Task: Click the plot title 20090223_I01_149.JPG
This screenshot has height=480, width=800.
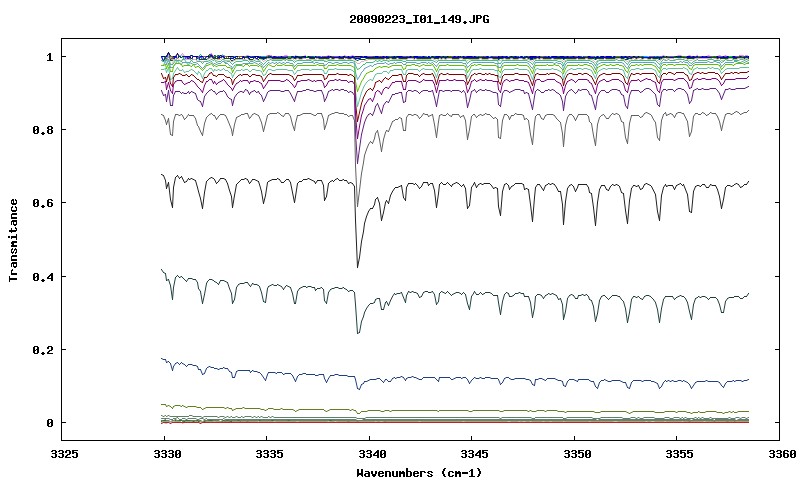Action: (419, 19)
